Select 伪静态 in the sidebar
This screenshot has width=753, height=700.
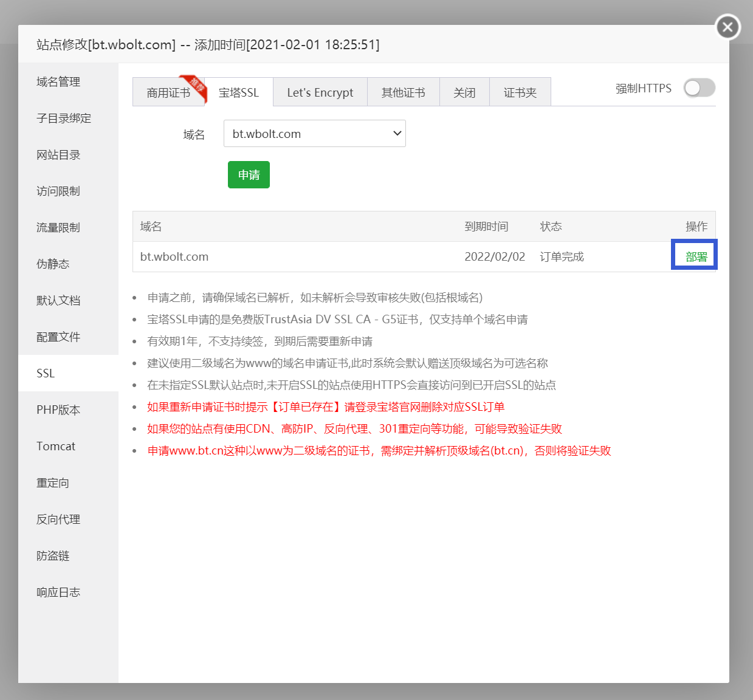(x=53, y=264)
